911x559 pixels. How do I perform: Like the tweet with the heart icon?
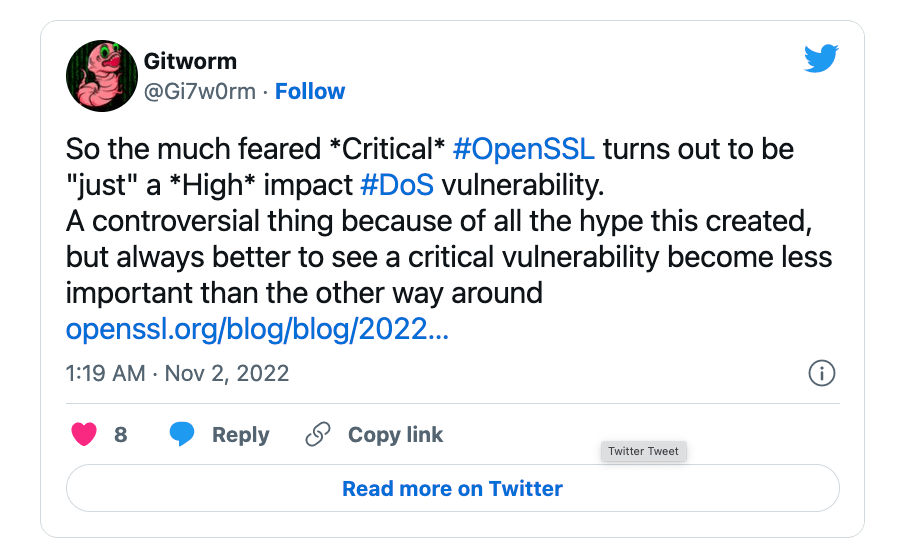coord(85,435)
